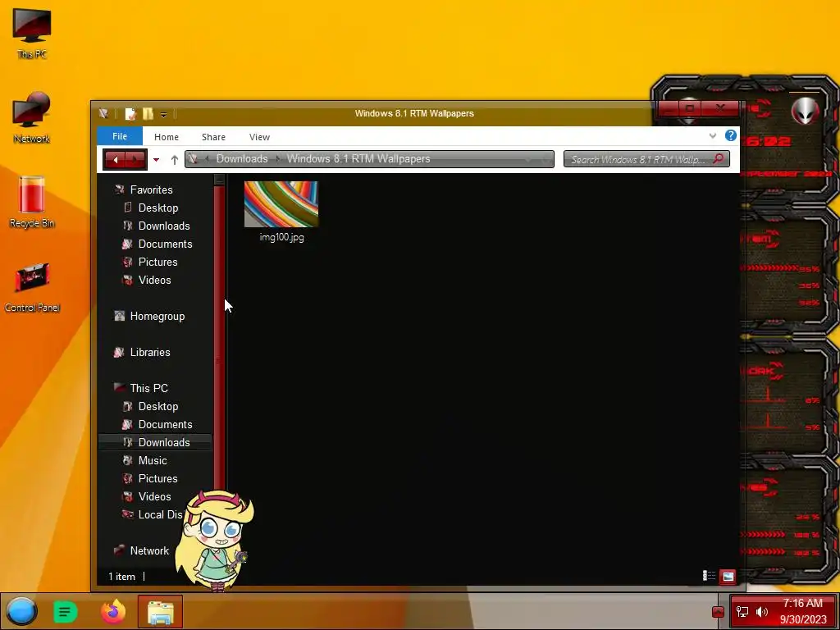Open Pictures under This PC
Viewport: 840px width, 630px height.
[157, 478]
